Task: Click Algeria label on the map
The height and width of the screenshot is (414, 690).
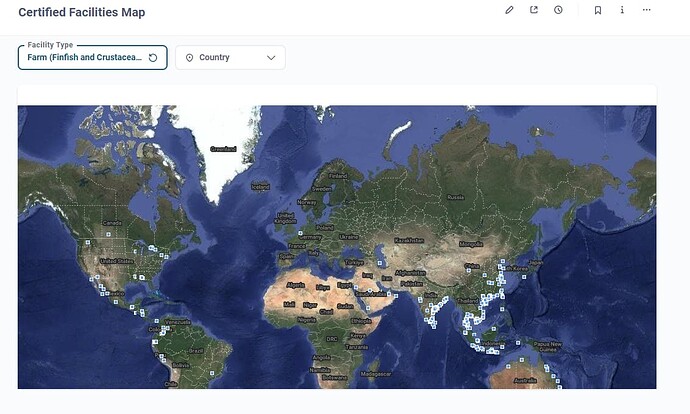Action: (296, 284)
